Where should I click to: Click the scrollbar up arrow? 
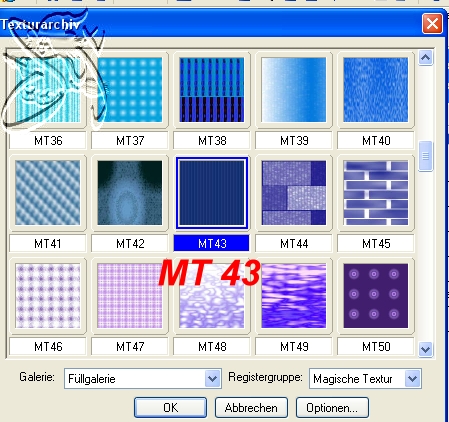pos(425,58)
